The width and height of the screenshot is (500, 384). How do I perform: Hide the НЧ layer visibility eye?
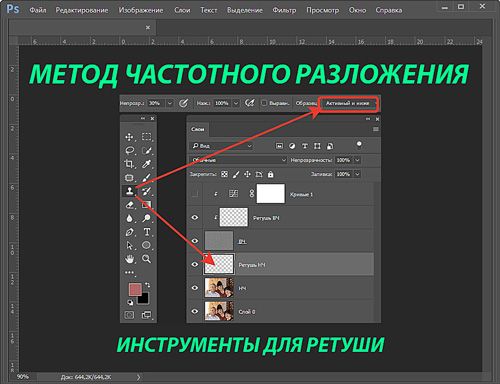[195, 288]
